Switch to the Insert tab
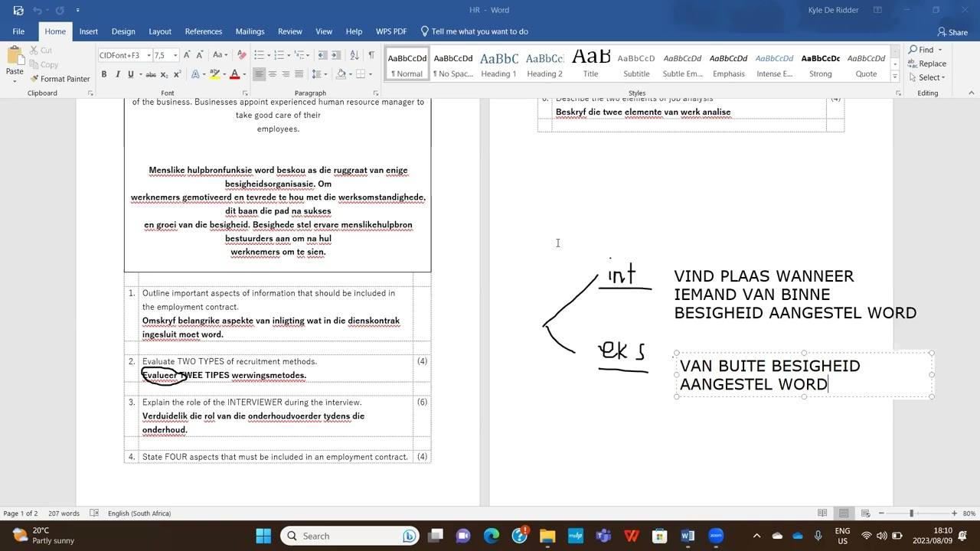 pos(89,31)
